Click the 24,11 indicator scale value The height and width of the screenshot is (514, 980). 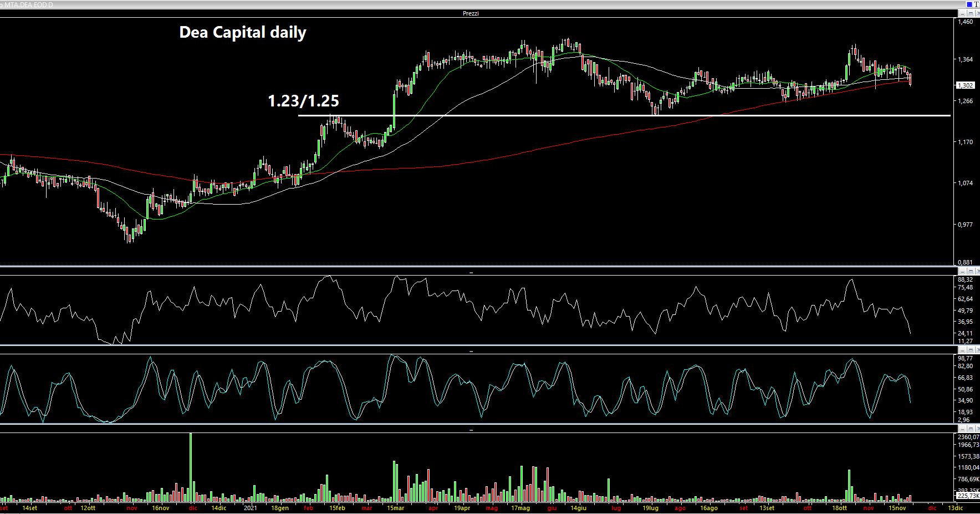(x=966, y=333)
